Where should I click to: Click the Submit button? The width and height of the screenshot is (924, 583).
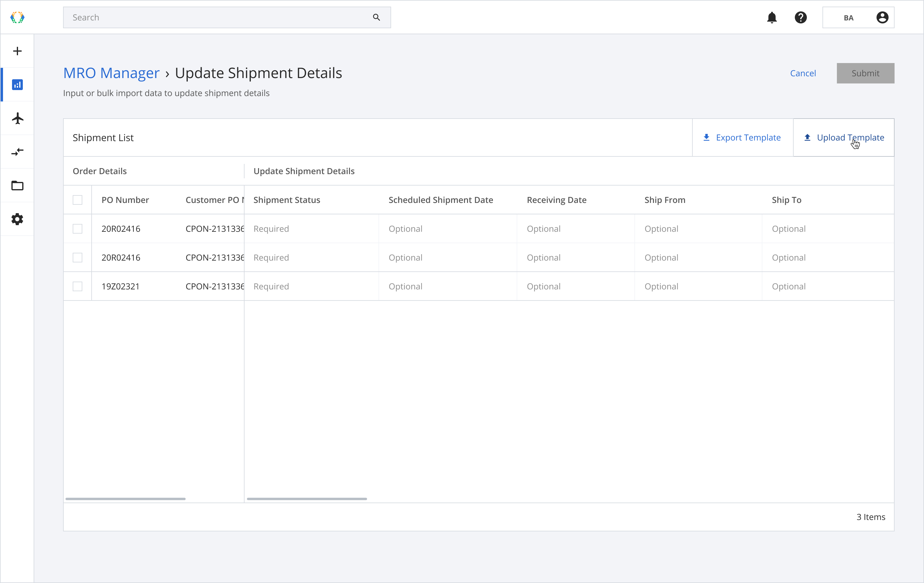865,73
